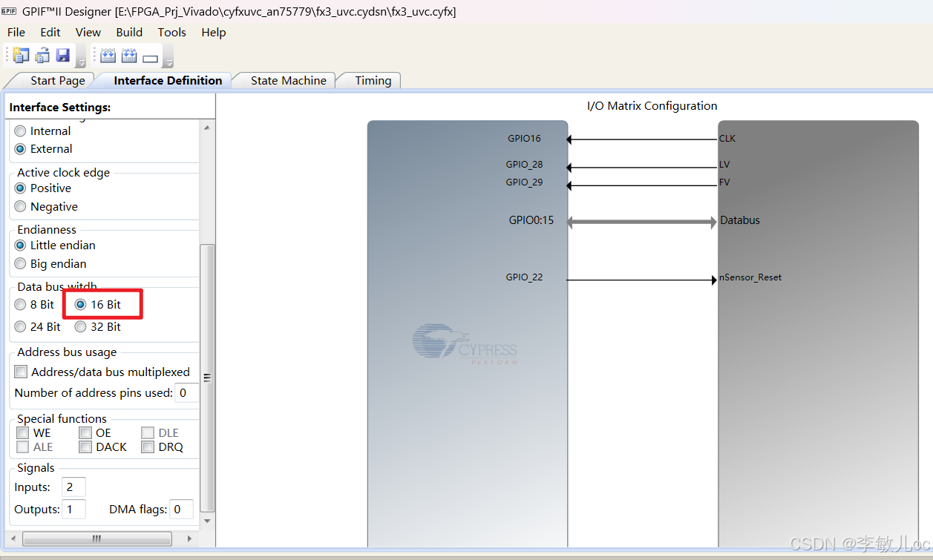Screen dimensions: 933x560
Task: Click the settings panel scroll down arrow
Action: click(207, 521)
